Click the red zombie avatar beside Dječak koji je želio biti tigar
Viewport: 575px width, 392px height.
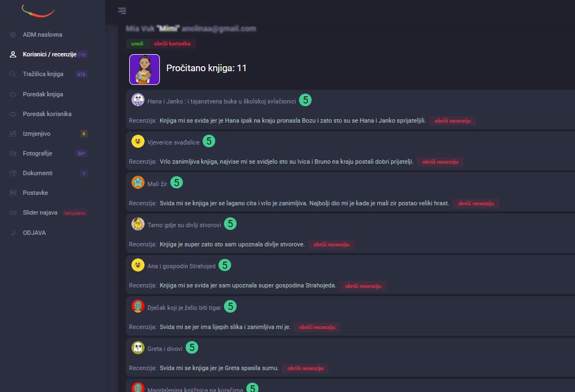(138, 306)
